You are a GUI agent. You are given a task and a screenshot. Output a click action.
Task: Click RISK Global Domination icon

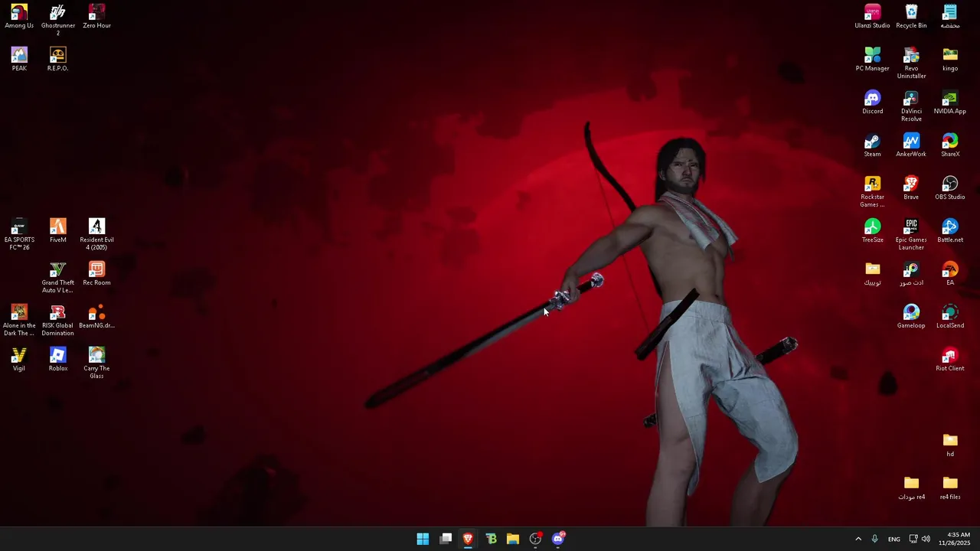coord(58,321)
